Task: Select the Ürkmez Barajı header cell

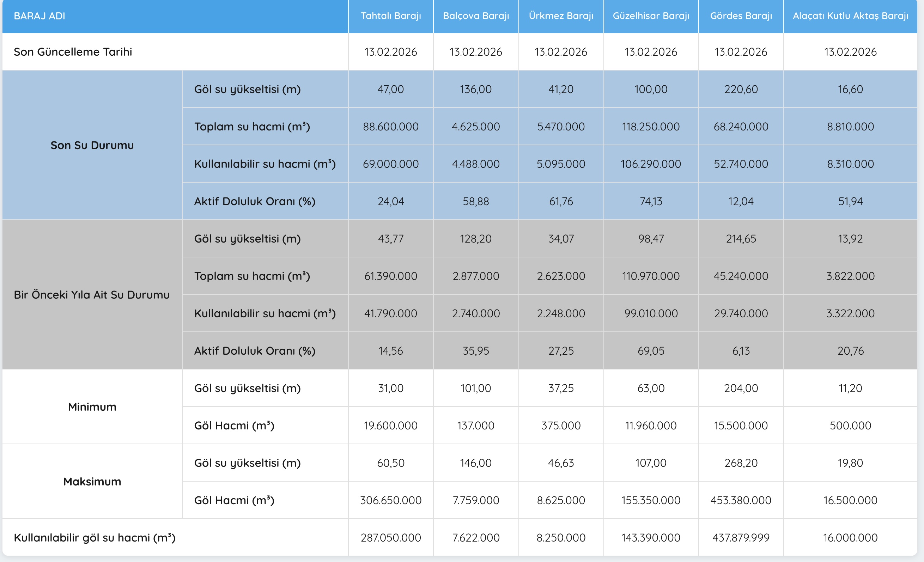Action: point(561,16)
